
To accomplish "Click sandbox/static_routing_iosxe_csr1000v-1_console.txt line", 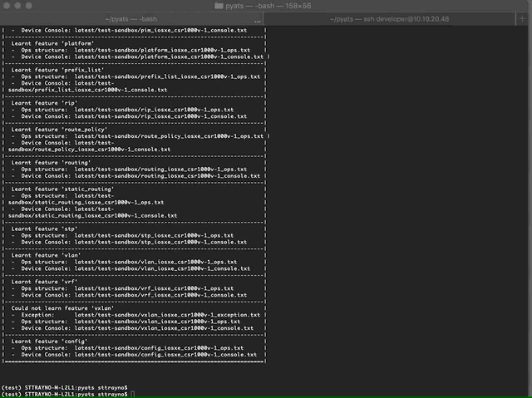I will (92, 215).
